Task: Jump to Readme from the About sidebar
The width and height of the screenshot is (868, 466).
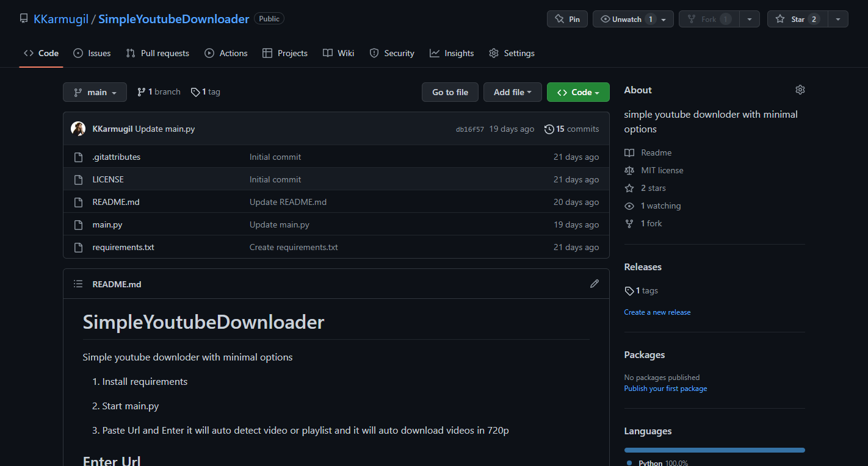Action: (x=648, y=152)
